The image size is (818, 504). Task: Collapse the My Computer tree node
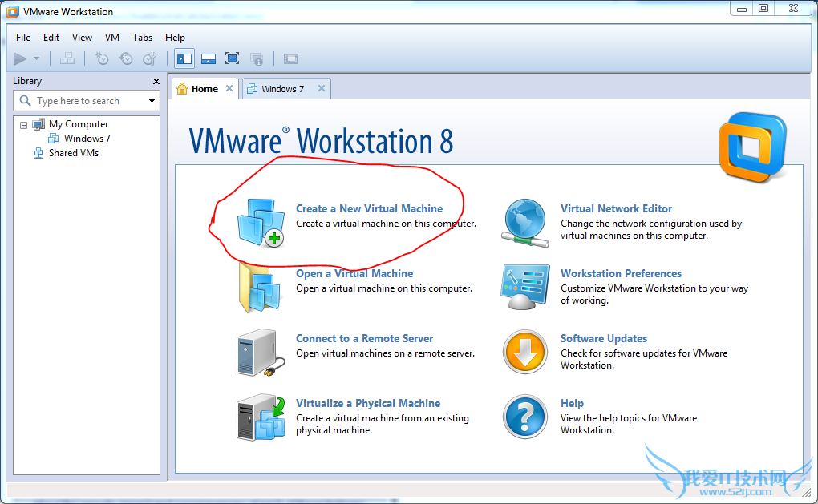24,125
